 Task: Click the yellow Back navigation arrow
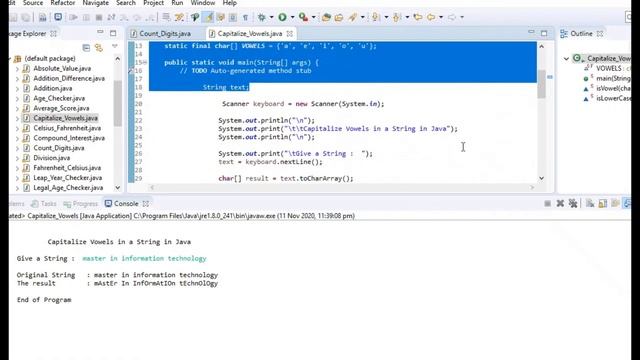[431, 17]
